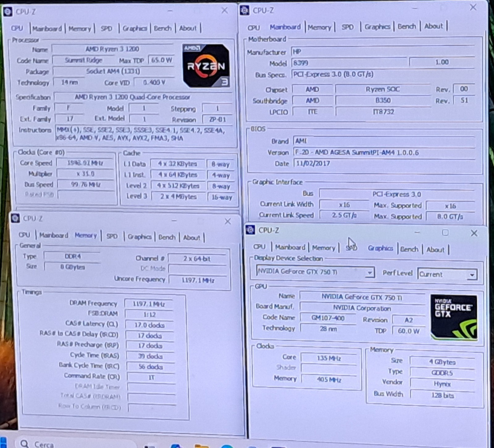This screenshot has height=448, width=494.
Task: Click the Package value "Socket AM4 (1331)"
Action: 113,71
